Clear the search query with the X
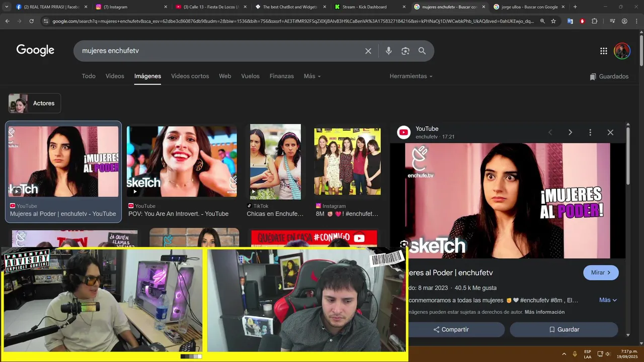Screen dimensions: 644x362 click(x=368, y=51)
